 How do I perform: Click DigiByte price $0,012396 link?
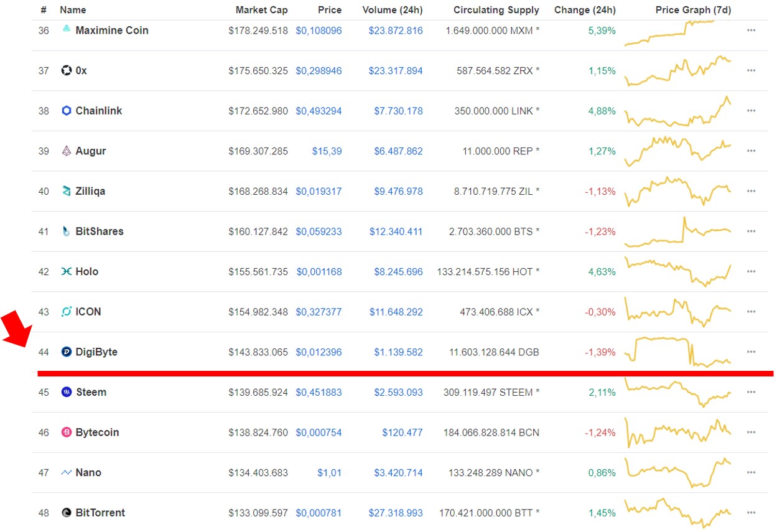[x=319, y=352]
